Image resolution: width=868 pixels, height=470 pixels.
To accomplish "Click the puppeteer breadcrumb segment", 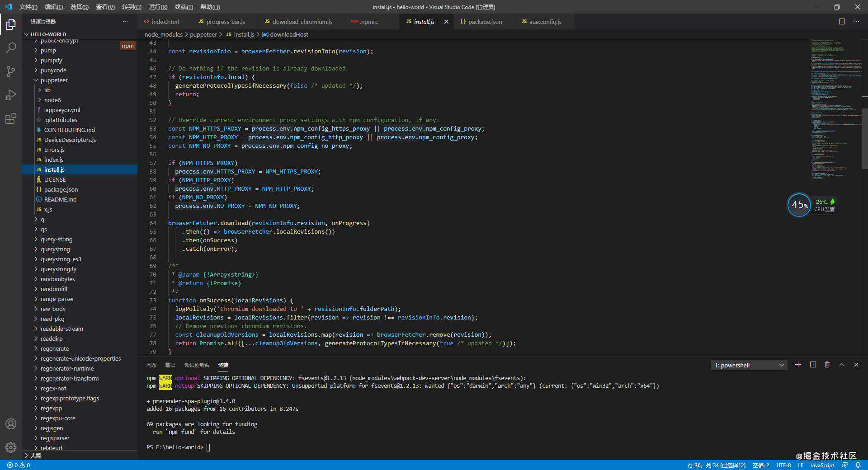I will 203,34.
